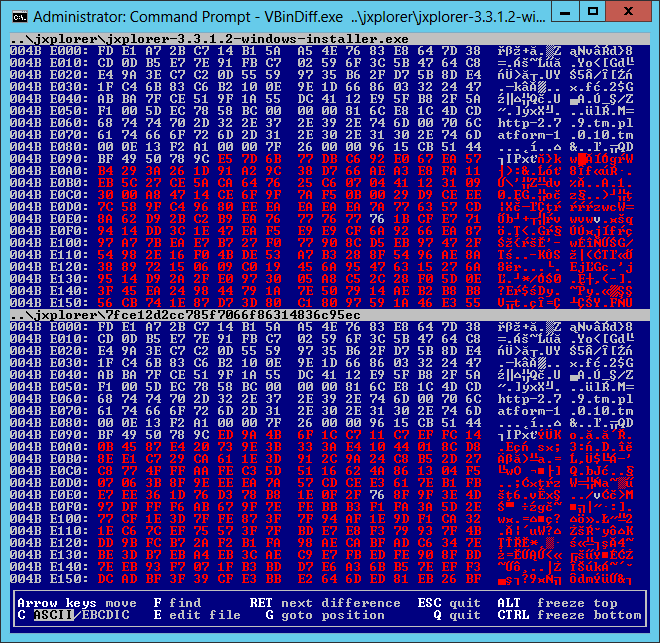Viewport: 660px width, 643px height.
Task: Click the EBCDIC mode label
Action: (105, 615)
